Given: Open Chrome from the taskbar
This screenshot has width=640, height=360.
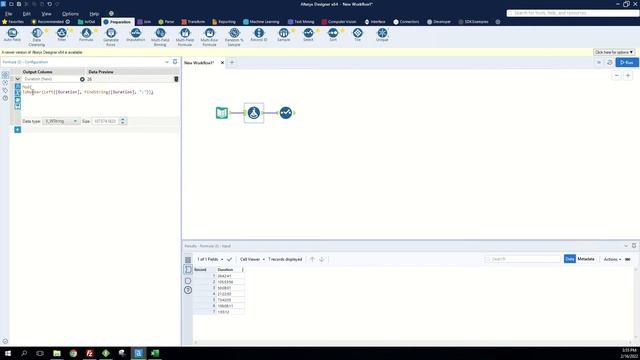Looking at the screenshot, I should tap(73, 353).
